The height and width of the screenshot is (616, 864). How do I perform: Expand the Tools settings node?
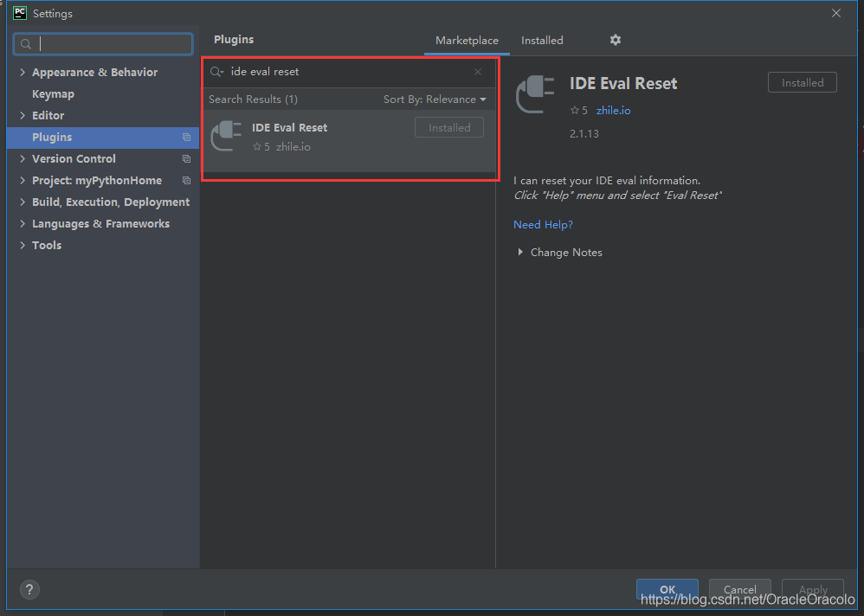tap(23, 245)
